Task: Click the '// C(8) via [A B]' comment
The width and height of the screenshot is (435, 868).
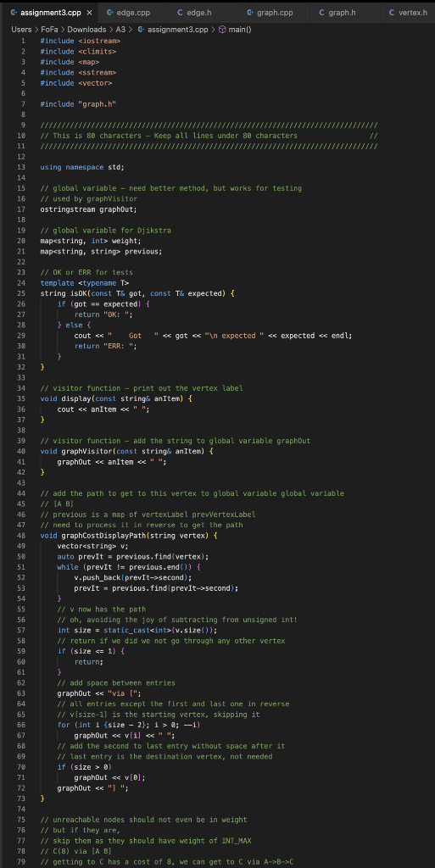Action: pos(75,851)
